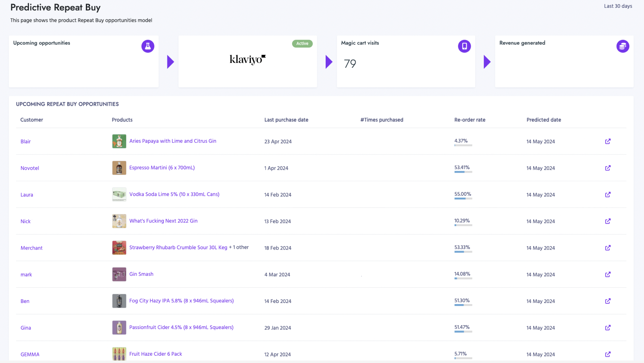Click the Klaviyo logo
The height and width of the screenshot is (363, 644).
click(x=247, y=59)
